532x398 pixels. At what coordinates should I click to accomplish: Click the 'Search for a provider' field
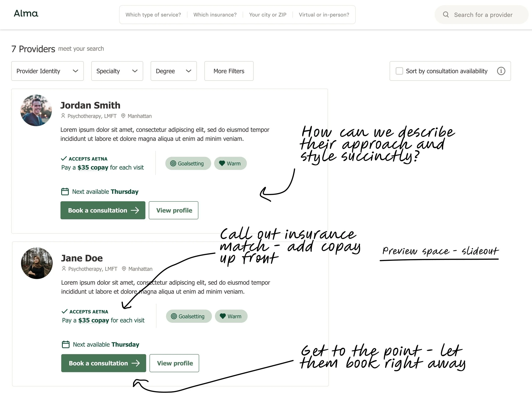click(483, 15)
